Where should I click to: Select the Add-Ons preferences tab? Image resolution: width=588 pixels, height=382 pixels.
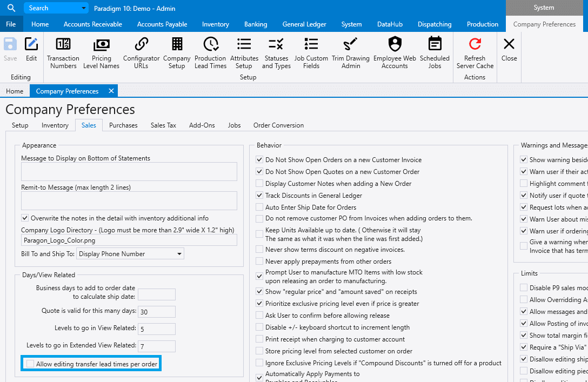tap(202, 125)
